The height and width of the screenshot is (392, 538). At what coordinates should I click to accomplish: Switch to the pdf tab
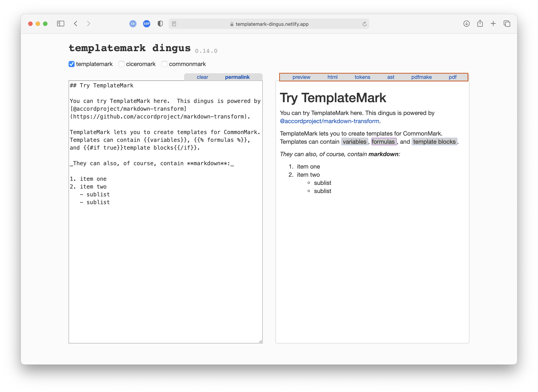tap(452, 77)
